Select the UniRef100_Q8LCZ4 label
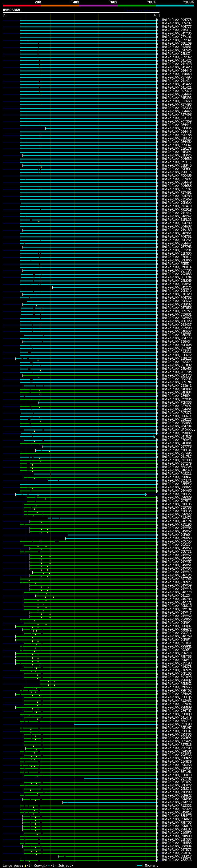 coord(177,54)
